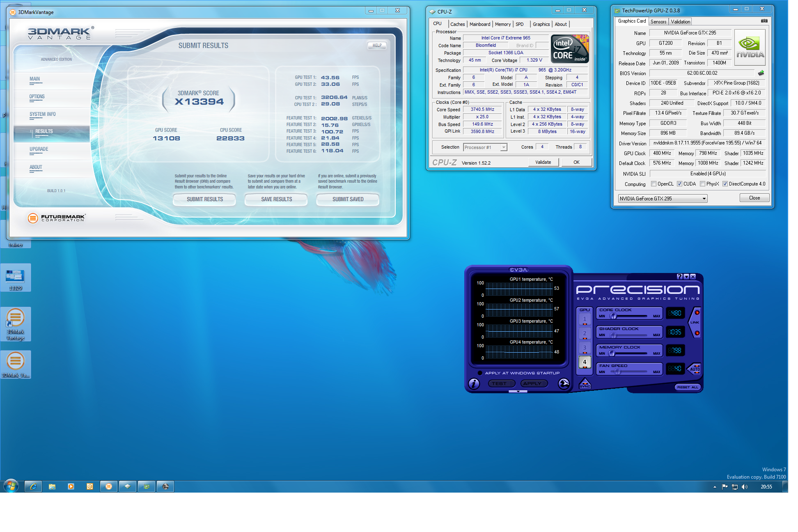Switch to EVGA Precision taskbar button
798x532 pixels.
click(x=165, y=486)
